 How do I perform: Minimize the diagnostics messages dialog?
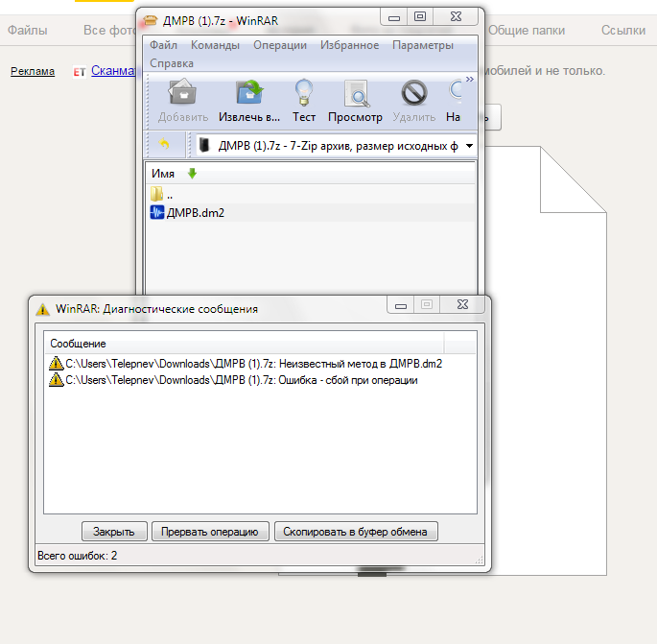[401, 305]
